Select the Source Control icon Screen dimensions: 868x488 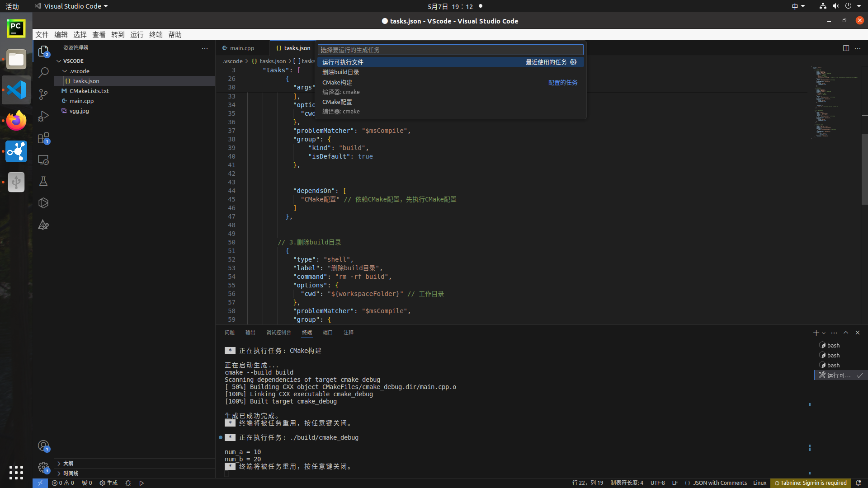tap(43, 94)
